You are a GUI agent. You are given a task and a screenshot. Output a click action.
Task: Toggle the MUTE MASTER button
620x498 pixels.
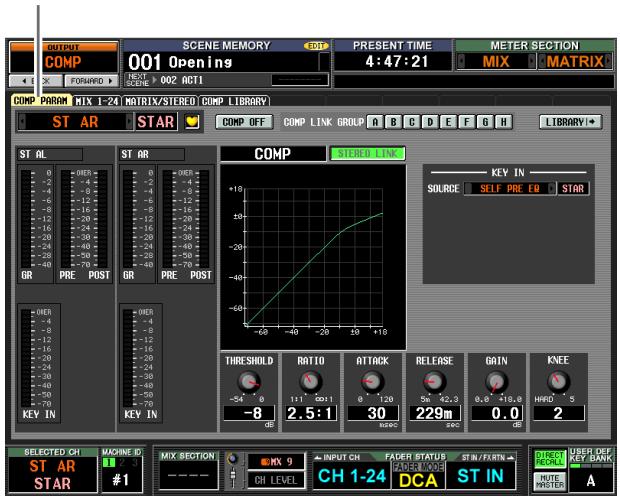(x=549, y=481)
